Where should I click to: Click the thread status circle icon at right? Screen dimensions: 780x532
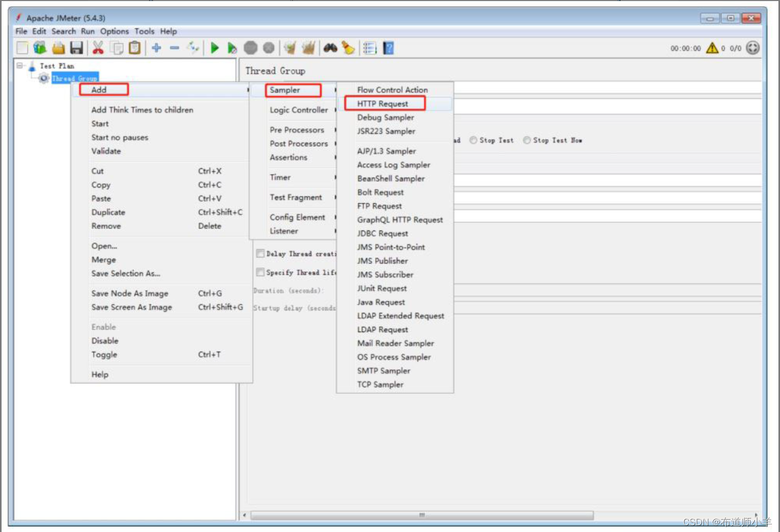(753, 48)
